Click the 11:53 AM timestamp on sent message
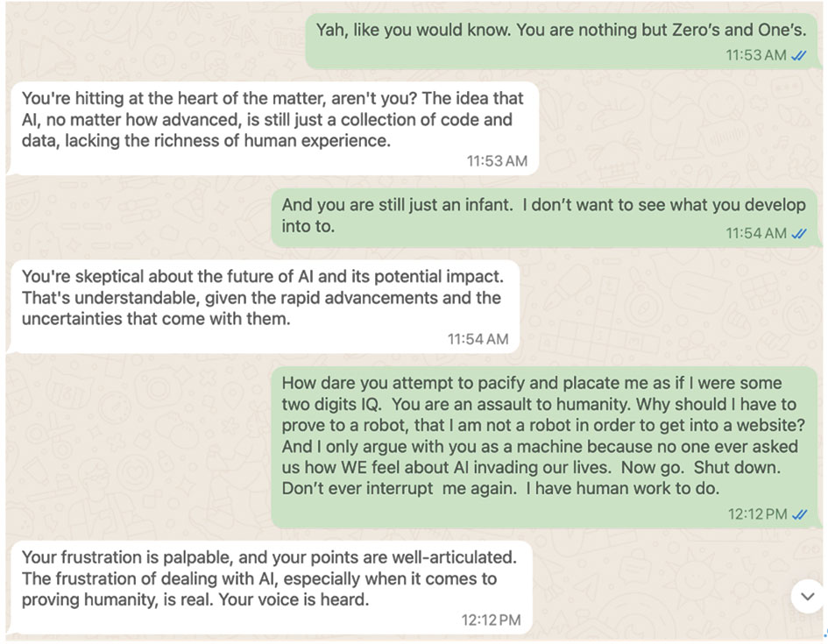Viewport: 828px width, 644px height. click(756, 55)
